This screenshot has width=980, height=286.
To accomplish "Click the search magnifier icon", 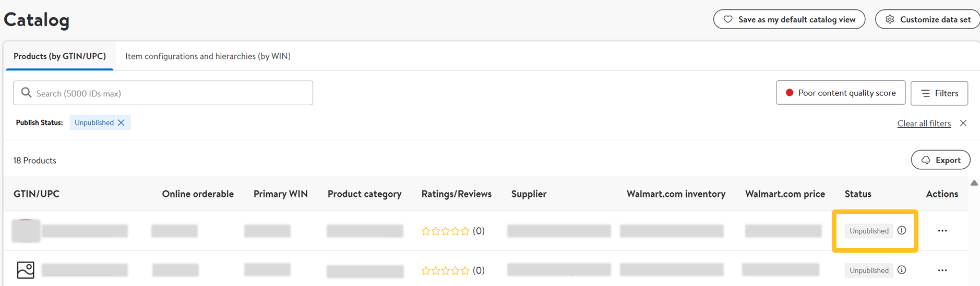I will pyautogui.click(x=26, y=93).
